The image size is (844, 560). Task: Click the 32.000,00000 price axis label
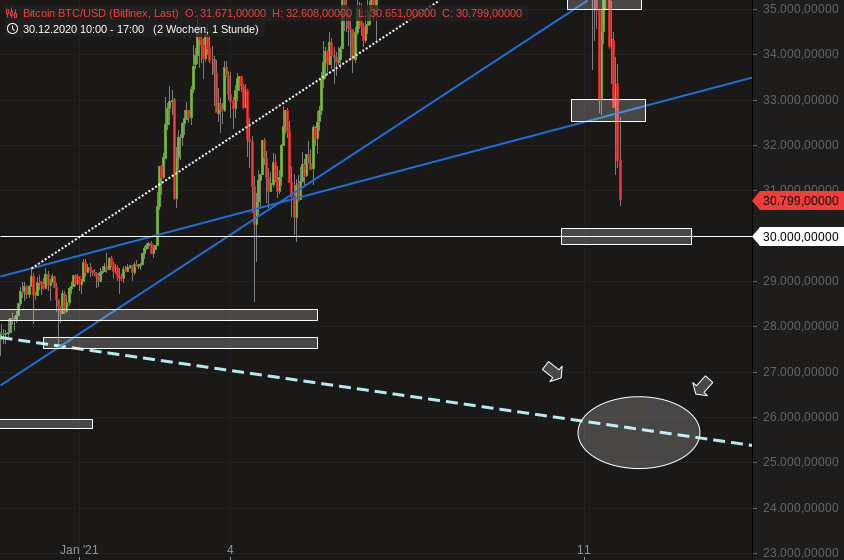click(800, 145)
